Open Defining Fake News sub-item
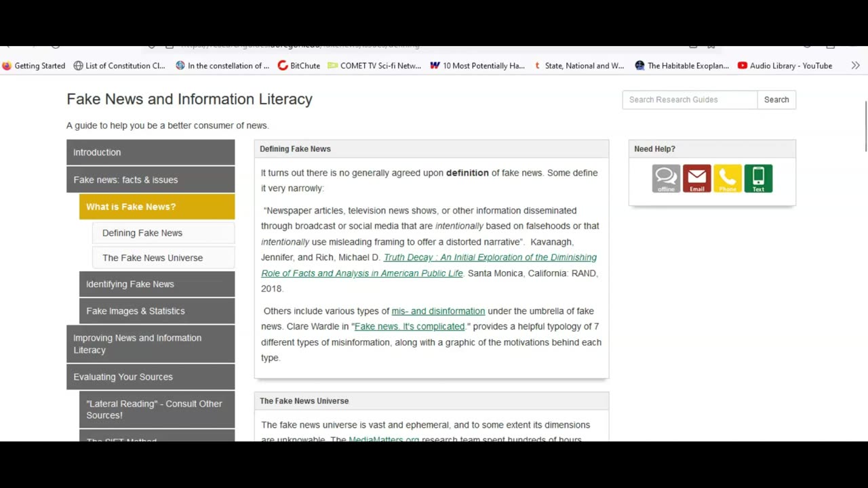Viewport: 868px width, 488px height. click(163, 233)
